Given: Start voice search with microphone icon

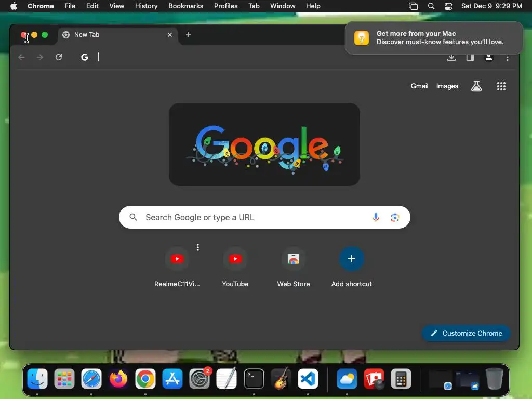Looking at the screenshot, I should pyautogui.click(x=376, y=217).
